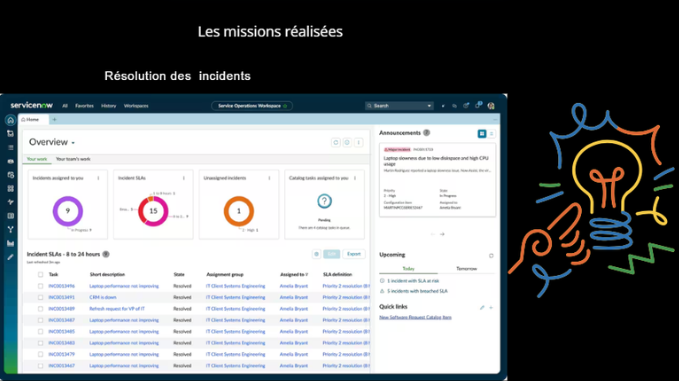679x381 pixels.
Task: Select the Your work tab
Action: click(37, 159)
